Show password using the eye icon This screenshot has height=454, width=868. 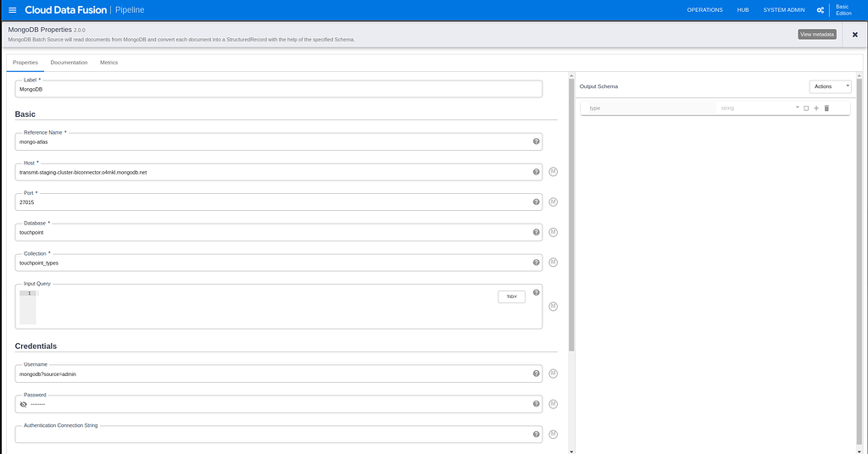coord(24,404)
